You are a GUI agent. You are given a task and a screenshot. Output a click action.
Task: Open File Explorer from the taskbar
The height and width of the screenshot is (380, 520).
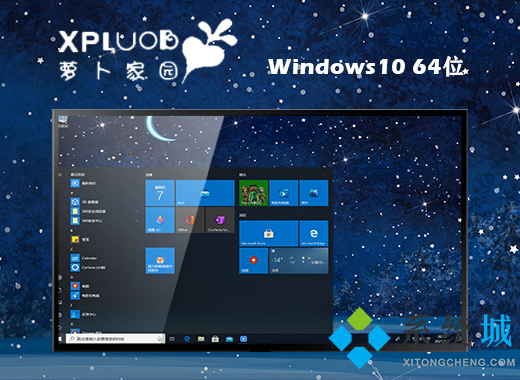(201, 339)
